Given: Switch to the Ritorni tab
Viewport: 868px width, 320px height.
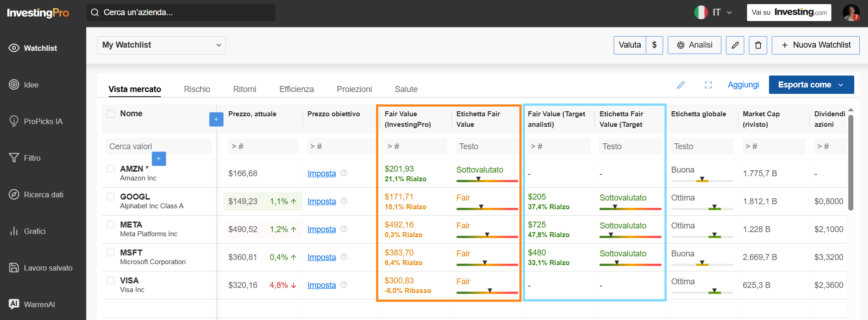Looking at the screenshot, I should (x=245, y=89).
